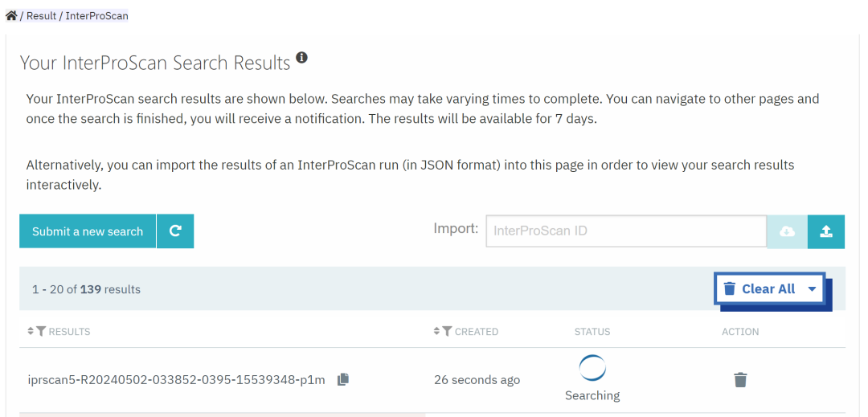Copy the iprscan5 job ID
The width and height of the screenshot is (868, 417).
coord(343,379)
